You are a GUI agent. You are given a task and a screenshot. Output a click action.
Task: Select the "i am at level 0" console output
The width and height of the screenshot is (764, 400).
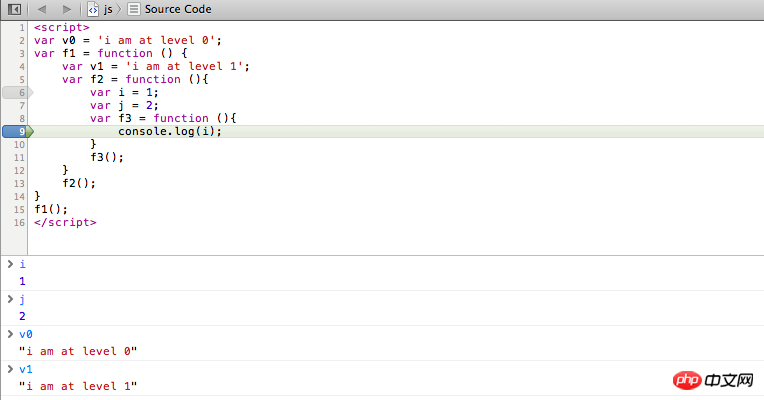point(78,351)
